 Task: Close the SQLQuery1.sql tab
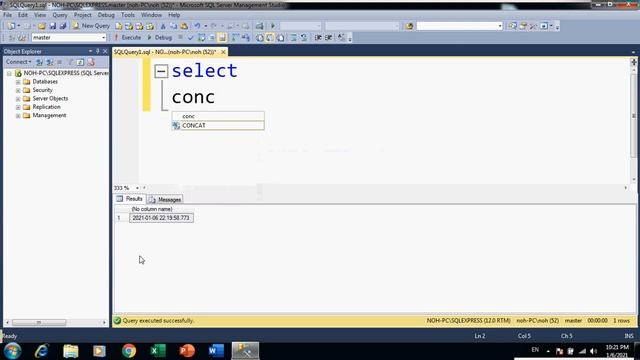223,52
